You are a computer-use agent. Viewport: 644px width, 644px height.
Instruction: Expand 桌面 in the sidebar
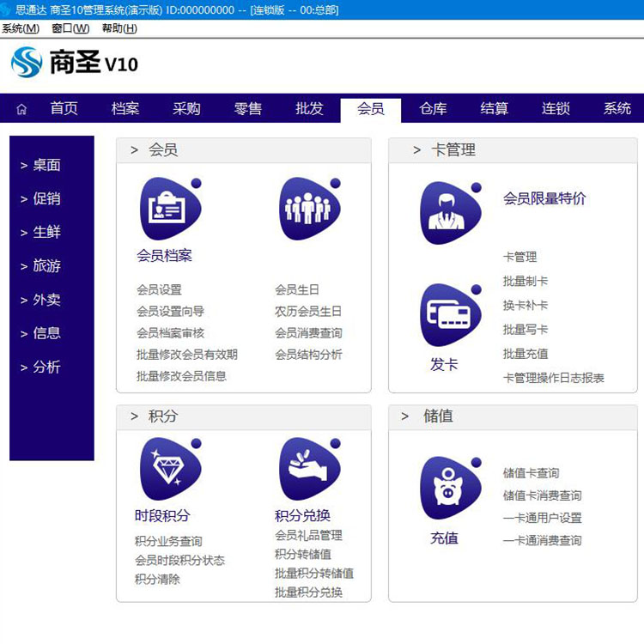(40, 165)
